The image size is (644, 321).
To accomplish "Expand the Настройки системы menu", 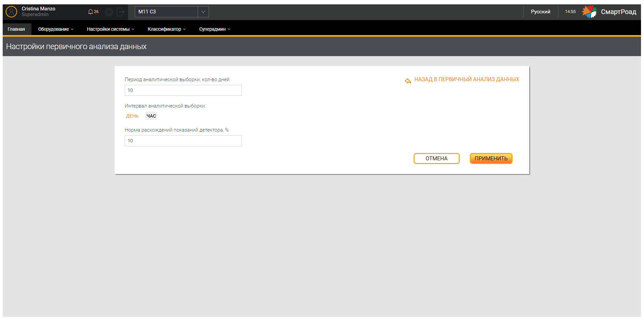I will click(x=110, y=29).
